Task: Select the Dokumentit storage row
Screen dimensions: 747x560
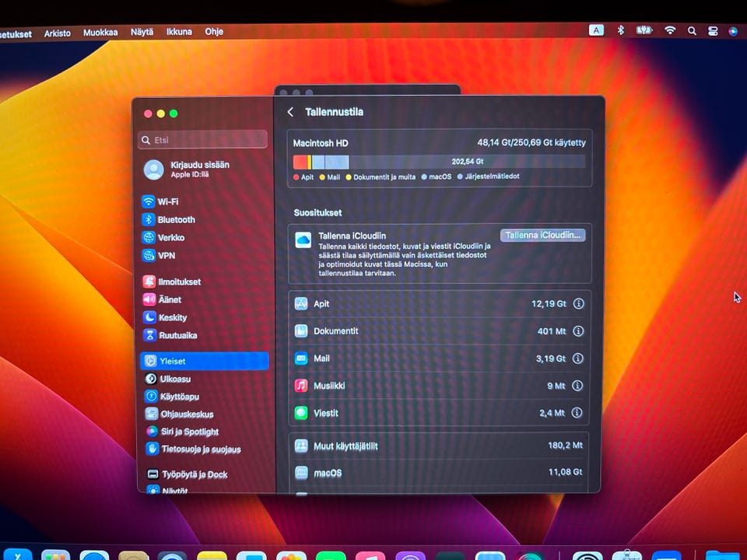Action: (439, 331)
